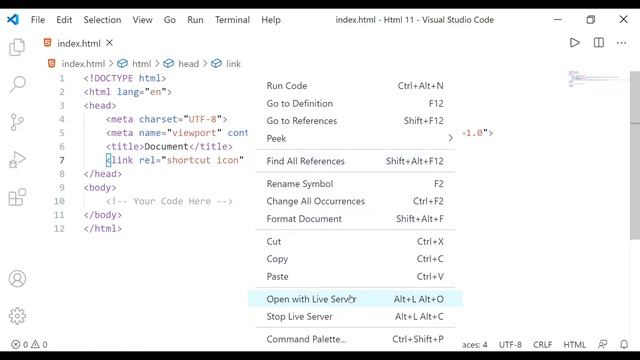Click the Your Code Here comment line

tap(169, 201)
